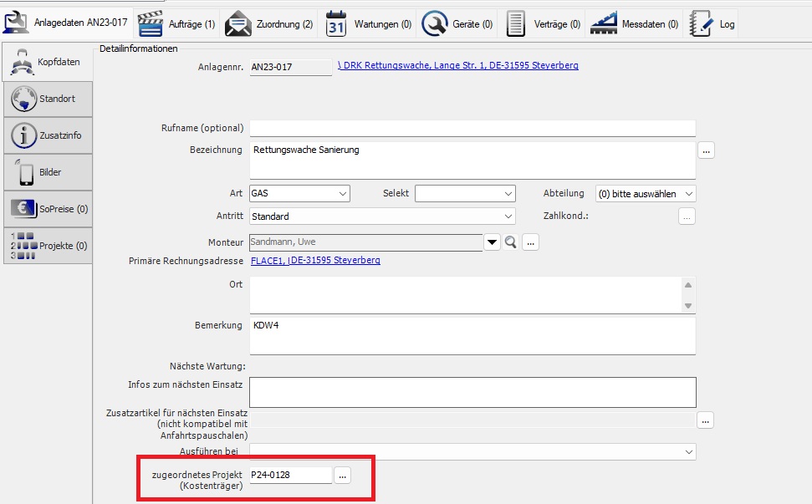
Task: Click the search magnifier next to Monteur
Action: click(511, 242)
